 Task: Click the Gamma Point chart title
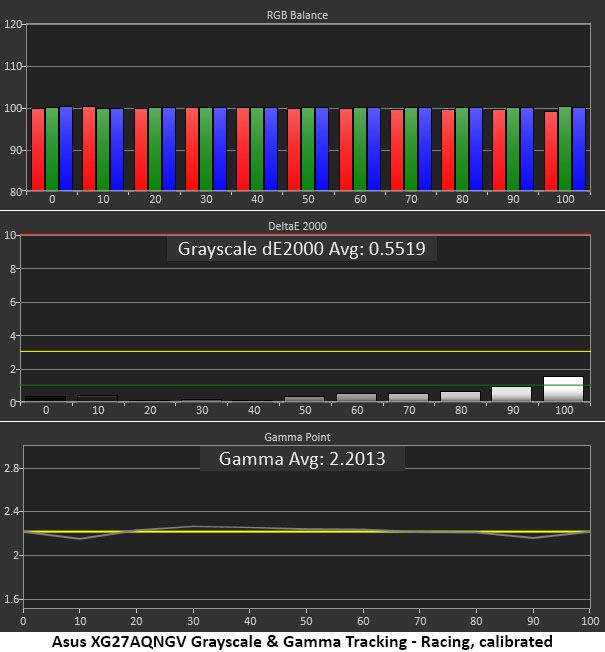tap(297, 437)
